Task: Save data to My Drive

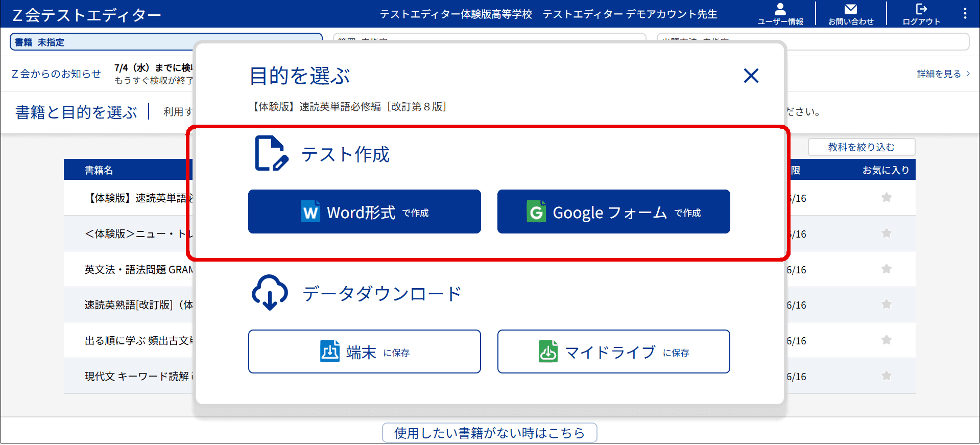Action: click(x=613, y=352)
